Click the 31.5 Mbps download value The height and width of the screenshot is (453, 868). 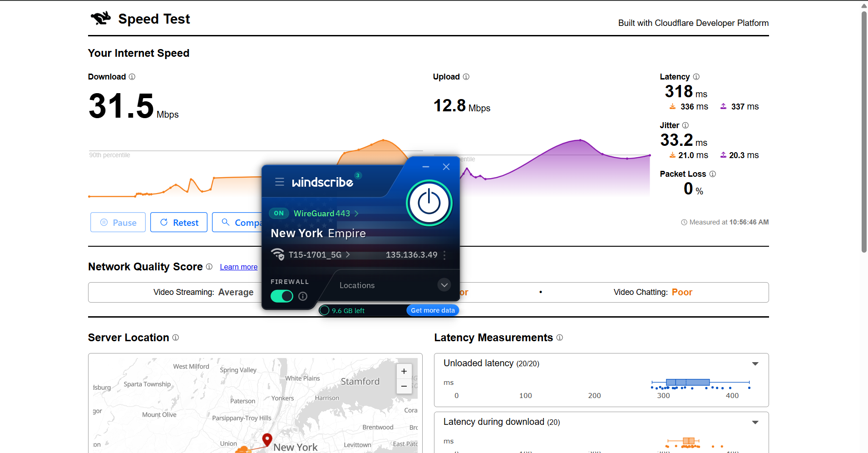pyautogui.click(x=133, y=106)
